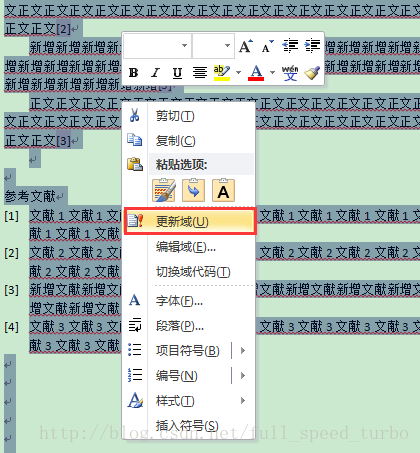Open 编辑域(E)... dialog

click(186, 247)
